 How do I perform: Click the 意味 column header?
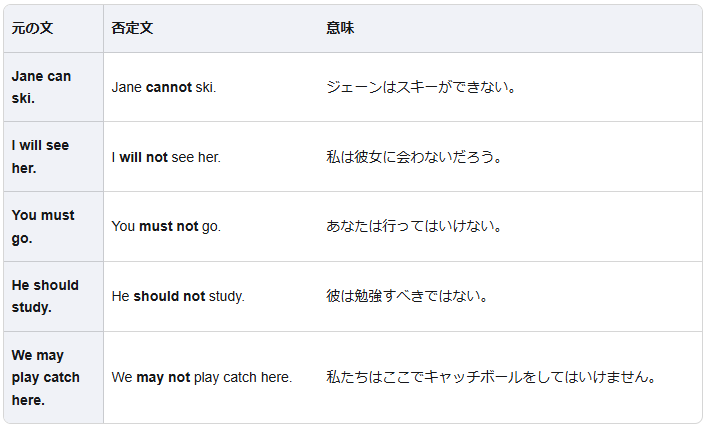[340, 29]
